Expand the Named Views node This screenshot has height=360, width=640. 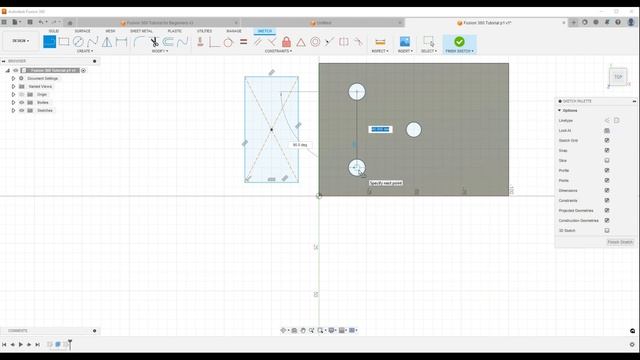coord(13,87)
